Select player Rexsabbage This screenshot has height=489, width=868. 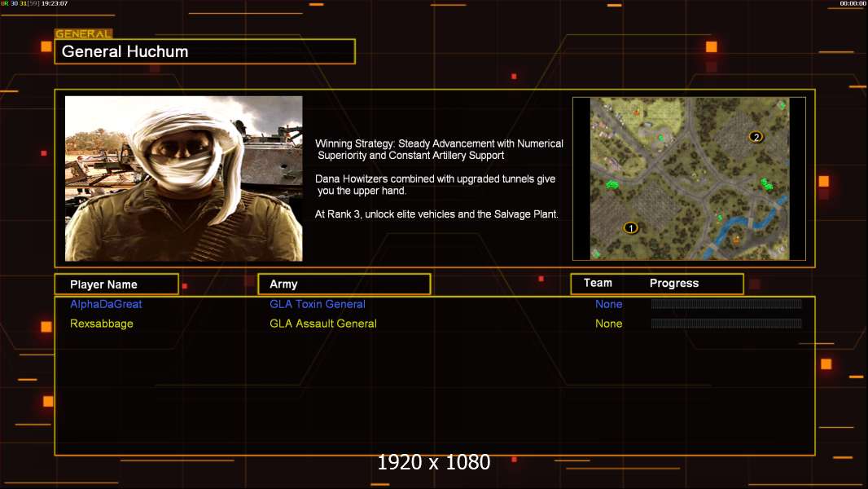pos(102,324)
